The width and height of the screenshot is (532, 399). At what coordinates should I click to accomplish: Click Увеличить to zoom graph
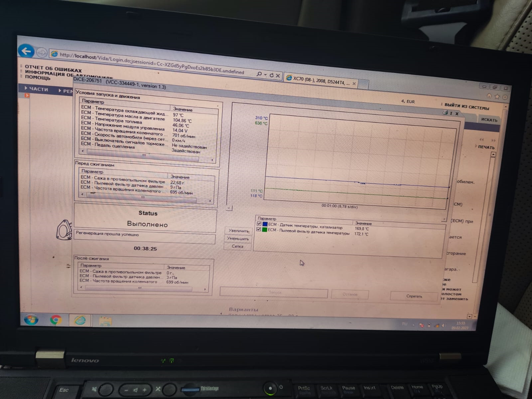(x=238, y=230)
